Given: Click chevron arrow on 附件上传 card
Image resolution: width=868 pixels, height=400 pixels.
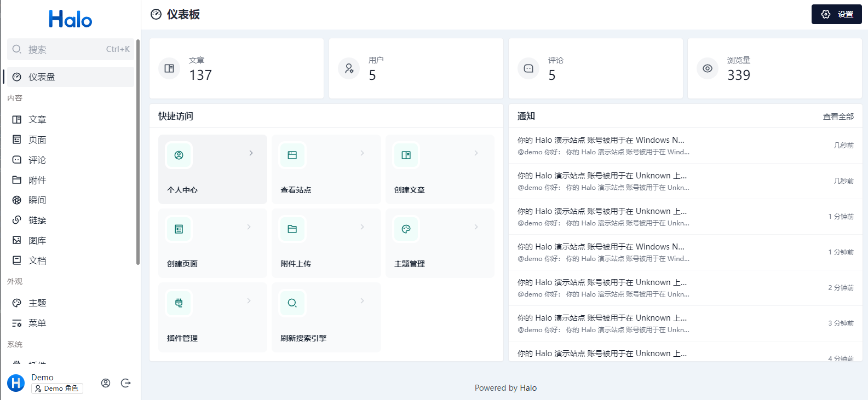Looking at the screenshot, I should (362, 227).
